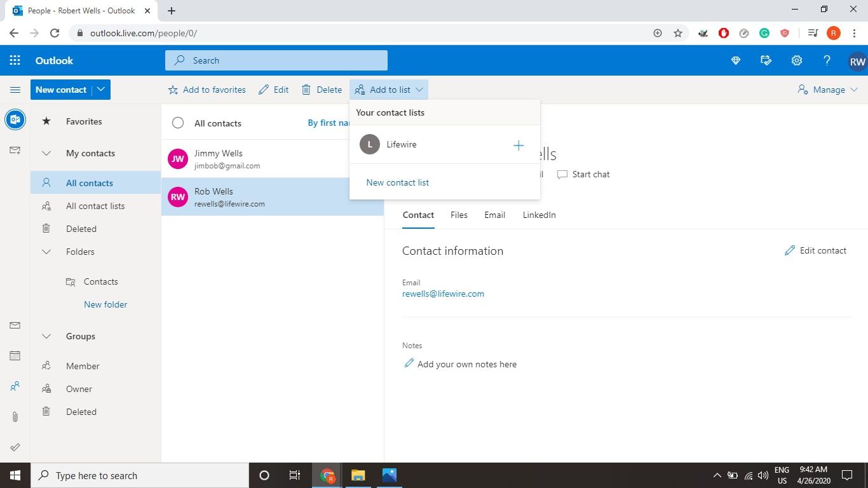This screenshot has height=488, width=868.
Task: Switch to the Contact tab
Action: (418, 215)
